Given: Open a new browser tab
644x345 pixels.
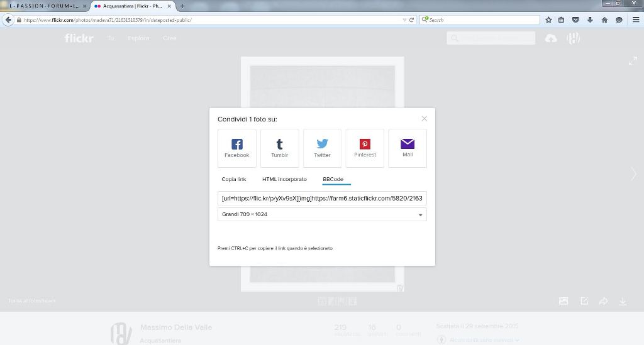Looking at the screenshot, I should (x=182, y=6).
